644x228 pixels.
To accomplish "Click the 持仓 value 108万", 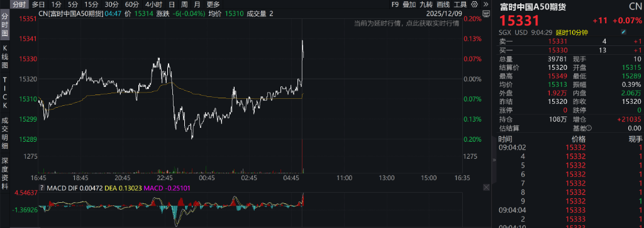I will click(x=559, y=119).
